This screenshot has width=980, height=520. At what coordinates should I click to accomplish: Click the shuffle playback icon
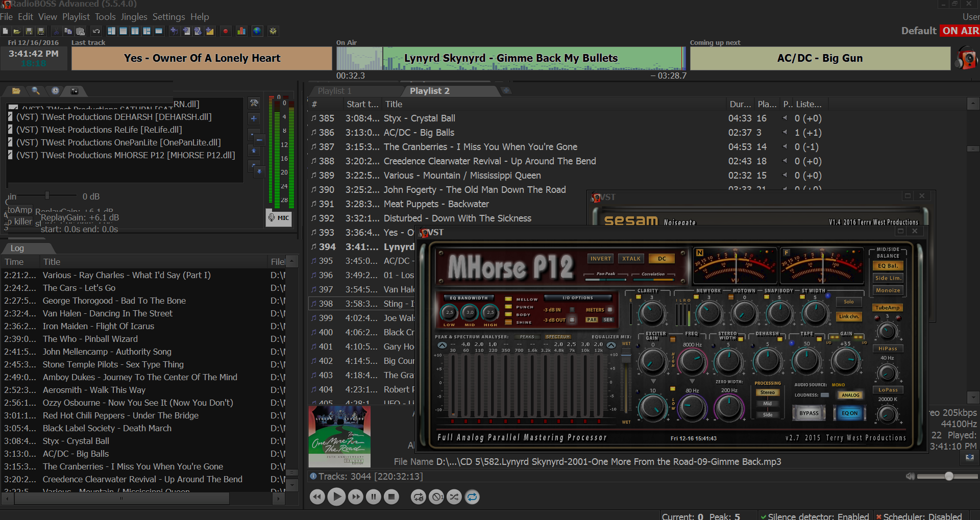(x=454, y=497)
